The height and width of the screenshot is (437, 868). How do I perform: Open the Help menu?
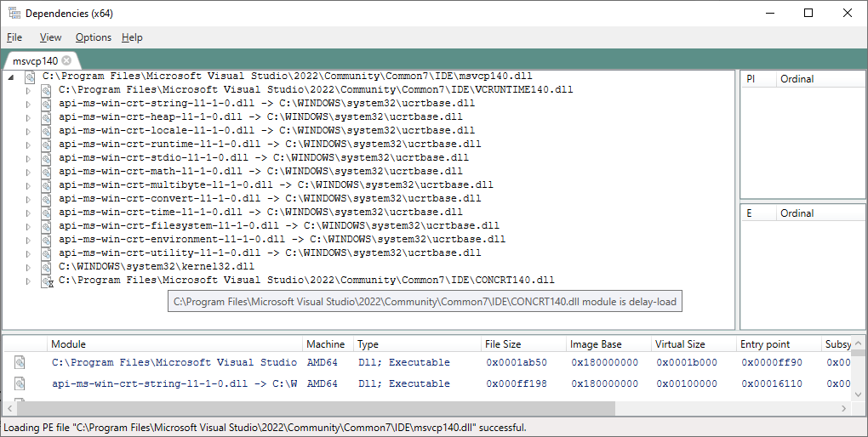(x=132, y=37)
